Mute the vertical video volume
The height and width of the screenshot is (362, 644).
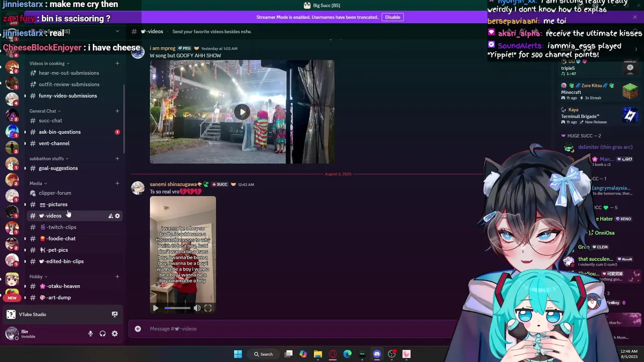pyautogui.click(x=197, y=308)
